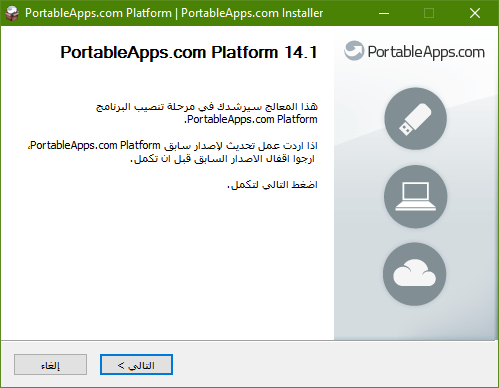Click the ارجوا اقفال الاصدار السابق line

coord(222,159)
